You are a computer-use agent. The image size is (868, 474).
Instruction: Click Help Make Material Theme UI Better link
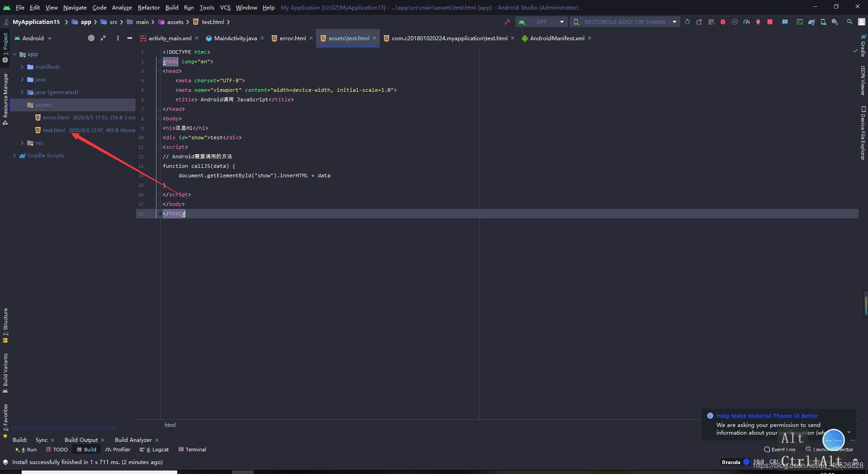[x=767, y=416]
